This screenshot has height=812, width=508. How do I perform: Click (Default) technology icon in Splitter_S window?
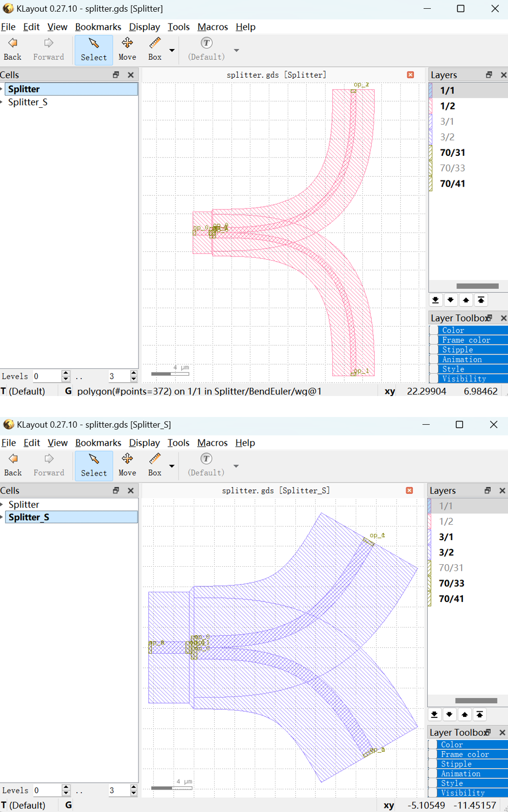click(x=206, y=465)
